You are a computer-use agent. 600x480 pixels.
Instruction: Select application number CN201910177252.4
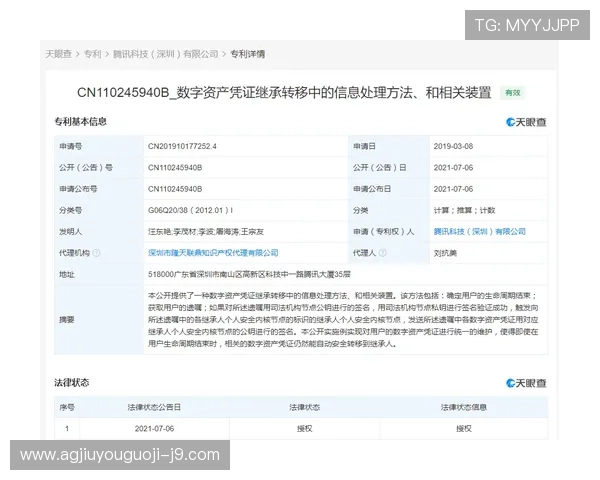182,146
